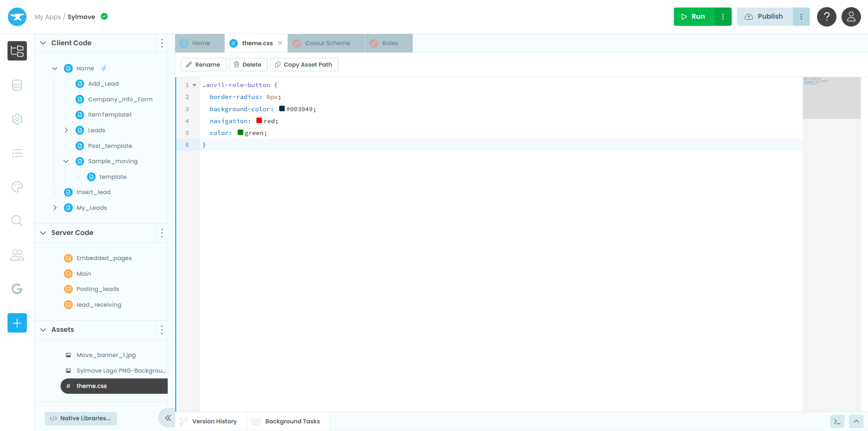Open the Theme palette sidebar icon
This screenshot has height=431, width=868.
[x=17, y=187]
